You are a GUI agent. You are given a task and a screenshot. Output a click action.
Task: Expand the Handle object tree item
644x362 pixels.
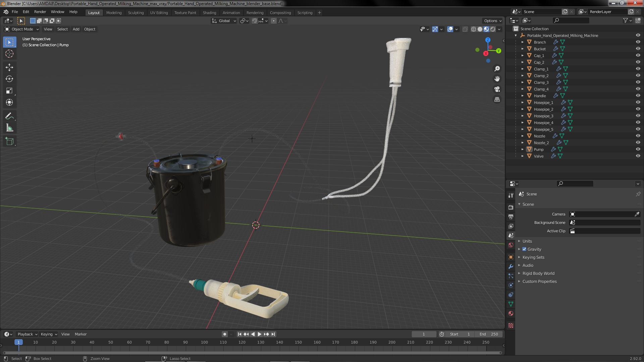click(x=522, y=96)
